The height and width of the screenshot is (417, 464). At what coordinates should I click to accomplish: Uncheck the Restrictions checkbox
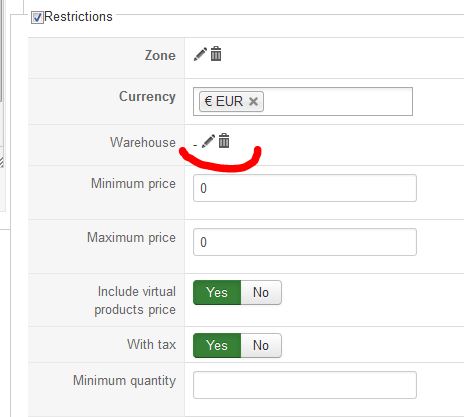click(37, 17)
